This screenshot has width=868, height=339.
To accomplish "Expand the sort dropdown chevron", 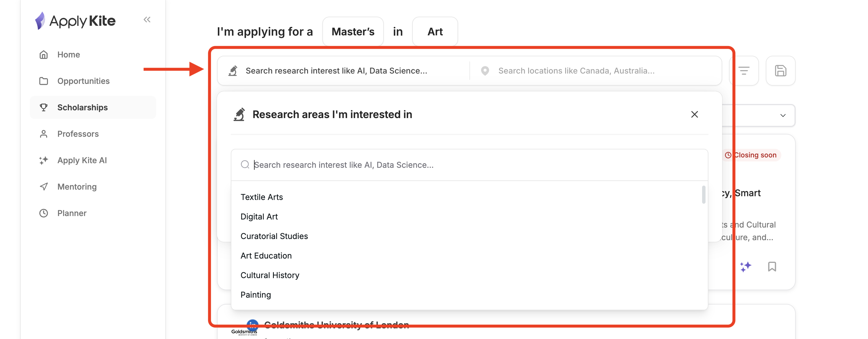I will 783,115.
